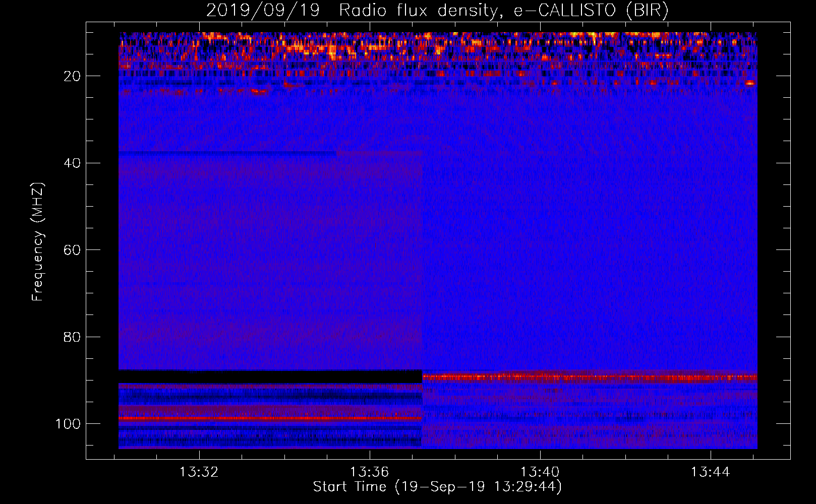Click the 'Start Time (19-Sep-19 13:29:44)' x-axis label
The width and height of the screenshot is (816, 504).
(x=437, y=487)
